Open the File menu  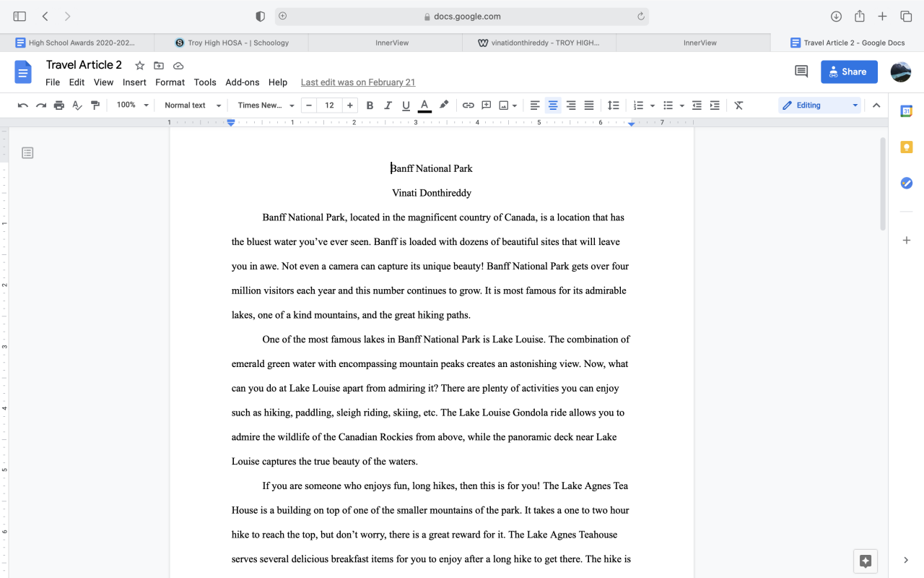53,82
